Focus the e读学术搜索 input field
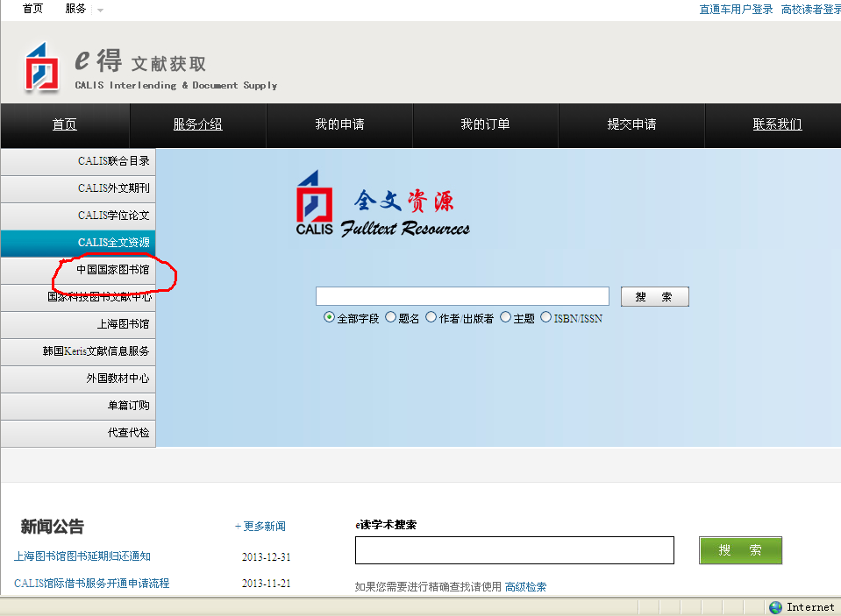The image size is (841, 616). click(x=515, y=550)
